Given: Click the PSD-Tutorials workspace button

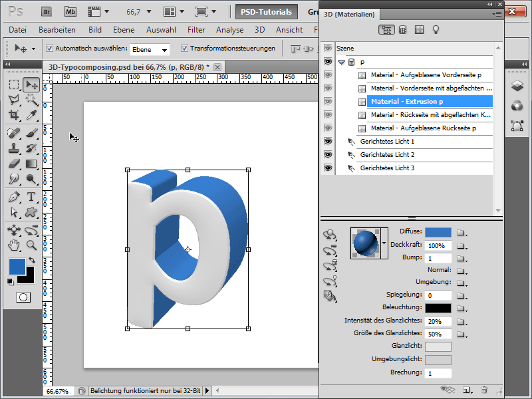Looking at the screenshot, I should coord(265,11).
